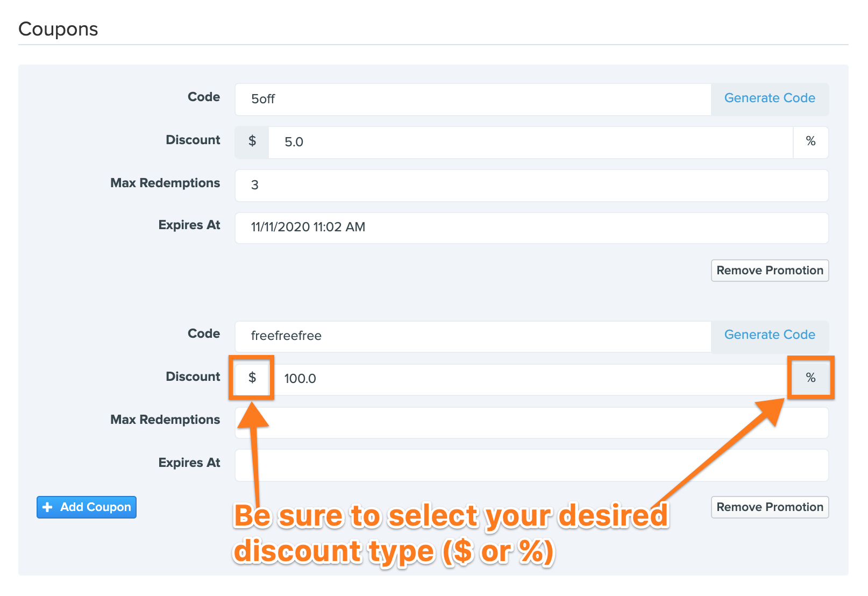
Task: Select dollar discount type for freefreefree coupon
Action: pyautogui.click(x=252, y=378)
